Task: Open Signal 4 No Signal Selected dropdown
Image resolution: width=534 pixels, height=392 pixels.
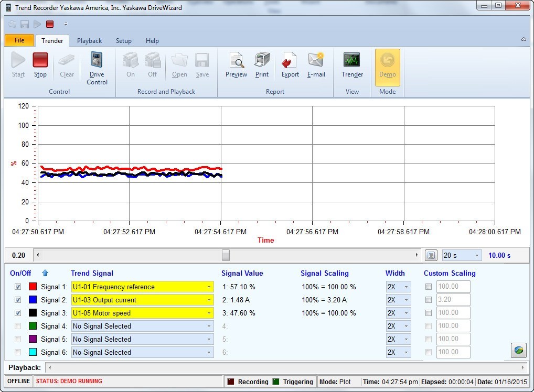Action: tap(142, 326)
